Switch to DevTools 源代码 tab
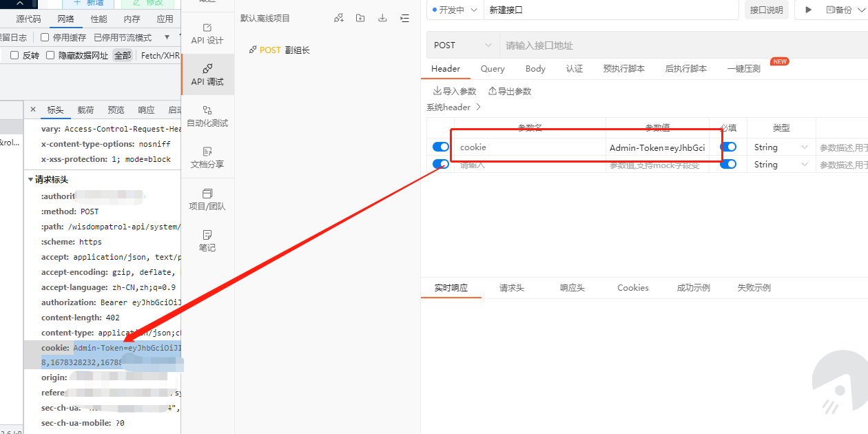Viewport: 868px width, 434px height. (x=28, y=19)
